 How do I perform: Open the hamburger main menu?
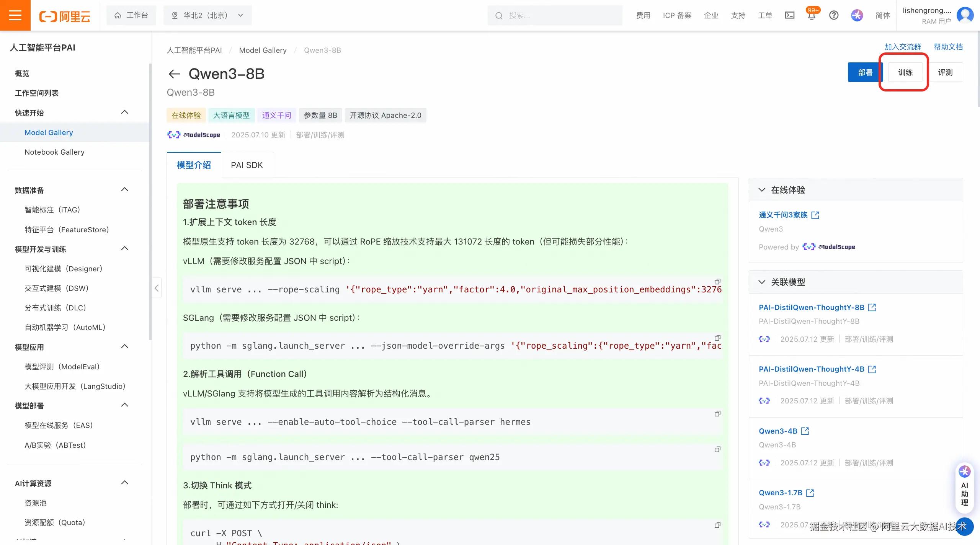coord(15,15)
